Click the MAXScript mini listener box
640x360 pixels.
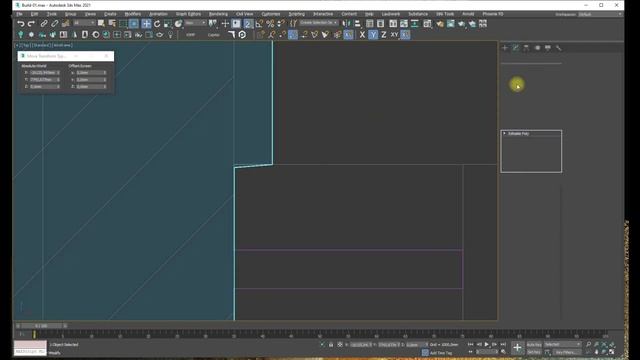click(30, 348)
